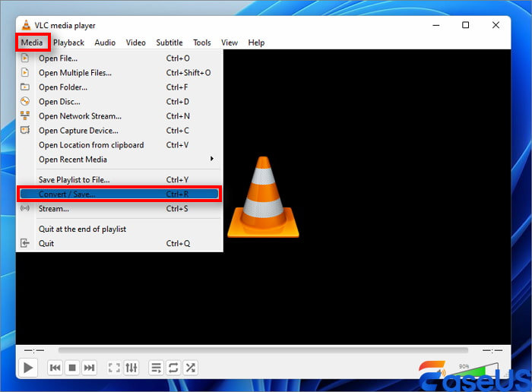
Task: Click the remaining time label
Action: click(492, 350)
